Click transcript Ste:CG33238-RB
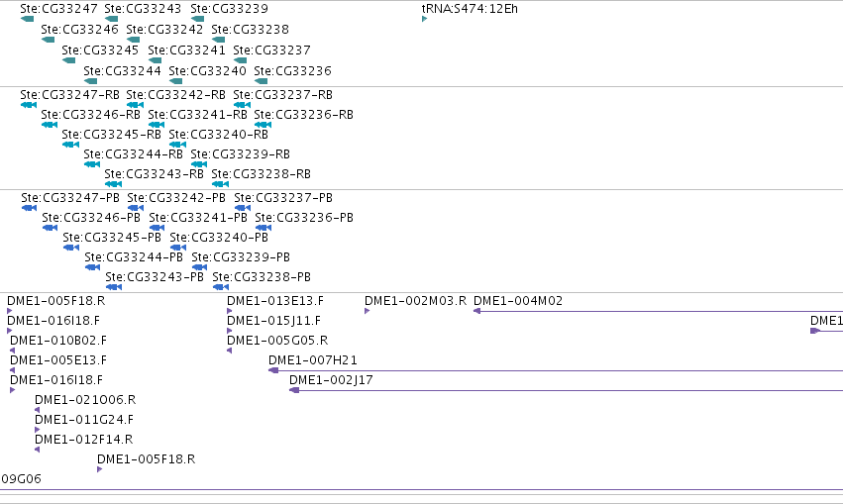The width and height of the screenshot is (843, 504). 261,174
